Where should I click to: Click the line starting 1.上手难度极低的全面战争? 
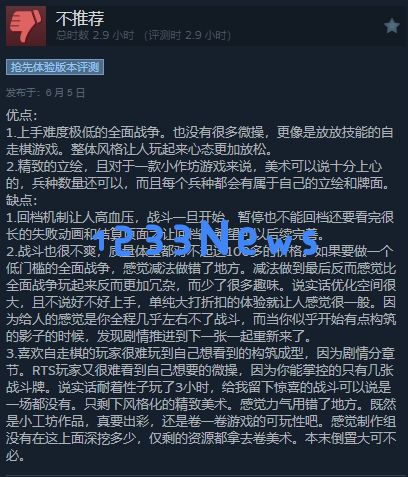(x=200, y=133)
